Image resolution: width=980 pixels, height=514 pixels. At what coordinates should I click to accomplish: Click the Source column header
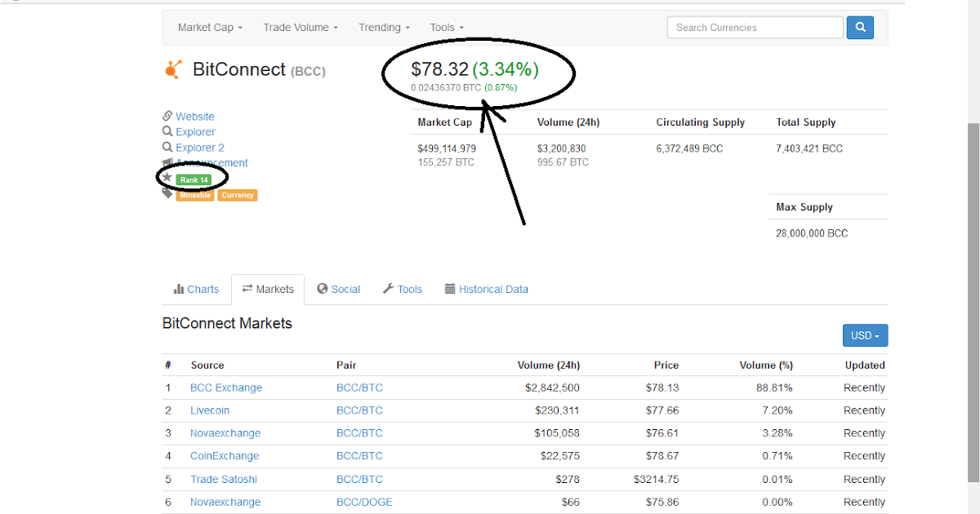pyautogui.click(x=207, y=365)
